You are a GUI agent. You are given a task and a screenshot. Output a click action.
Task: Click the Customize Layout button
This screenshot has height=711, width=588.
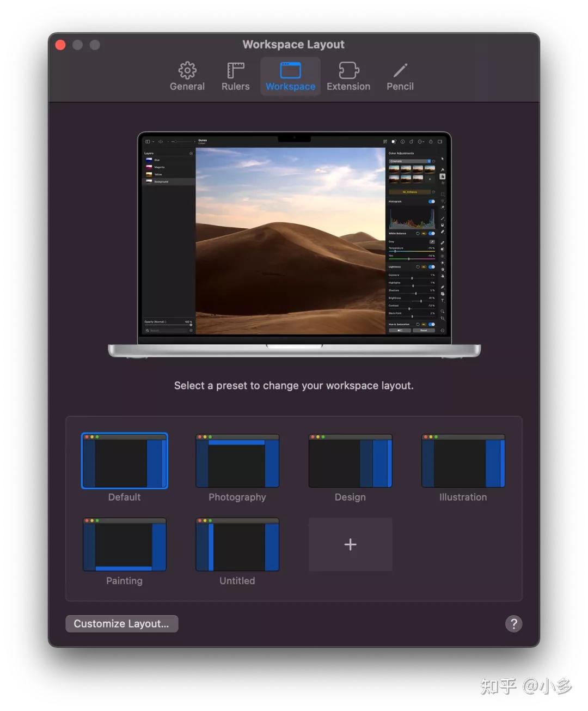121,624
